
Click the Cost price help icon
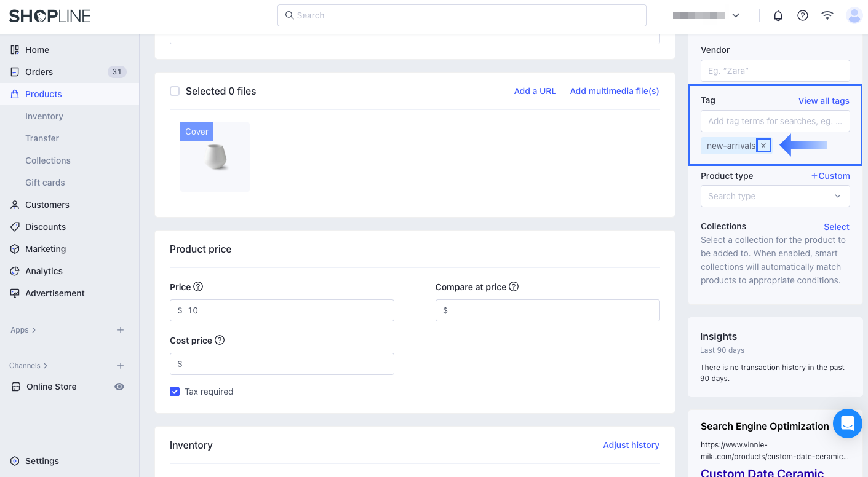pos(220,340)
